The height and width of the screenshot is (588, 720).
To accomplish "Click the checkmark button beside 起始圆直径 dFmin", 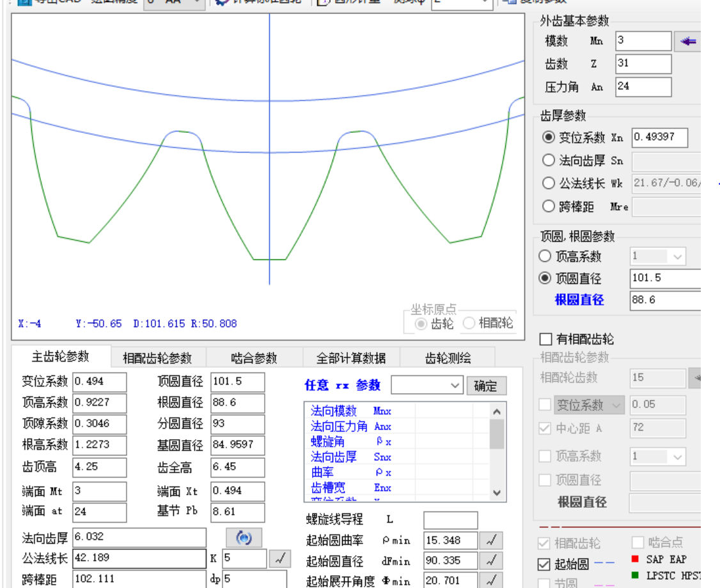I will click(491, 561).
